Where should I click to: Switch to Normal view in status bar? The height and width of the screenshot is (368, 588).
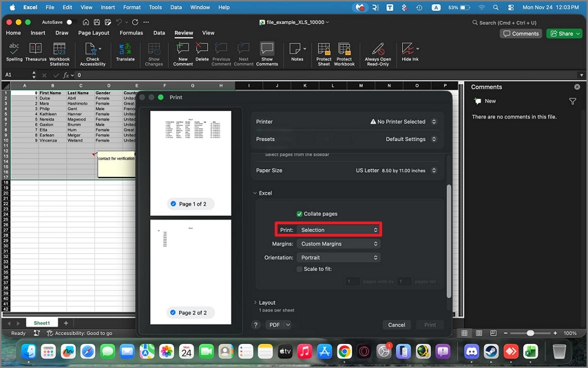[x=464, y=333]
